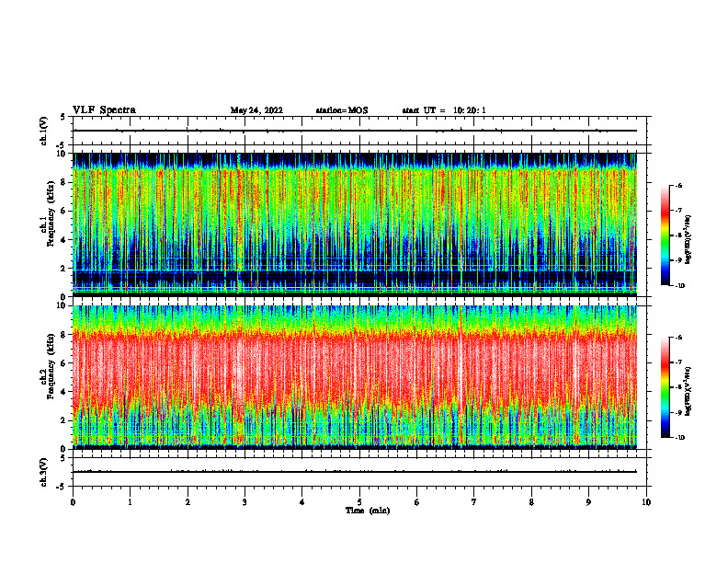Click the ch.2 spectrogram "2" kHz tick label
Image resolution: width=728 pixels, height=563 pixels.
click(x=64, y=420)
